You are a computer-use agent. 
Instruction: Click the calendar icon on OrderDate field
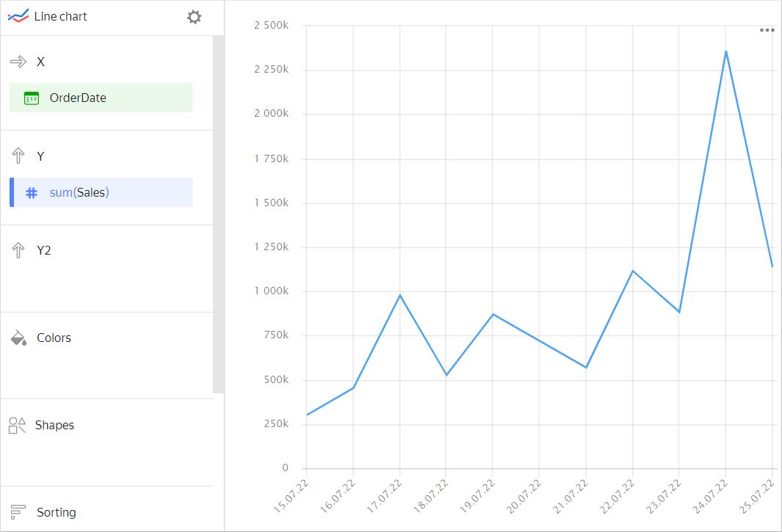(x=32, y=98)
